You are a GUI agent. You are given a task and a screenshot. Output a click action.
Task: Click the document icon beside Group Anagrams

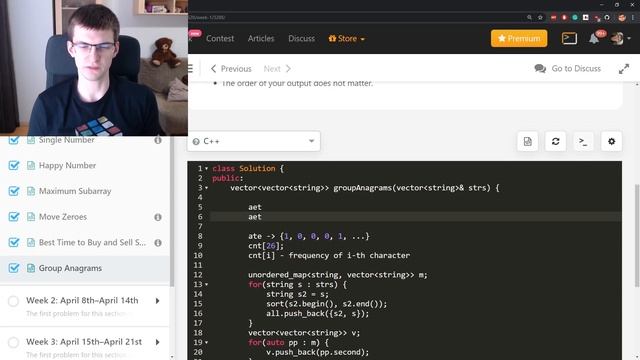coord(31,268)
